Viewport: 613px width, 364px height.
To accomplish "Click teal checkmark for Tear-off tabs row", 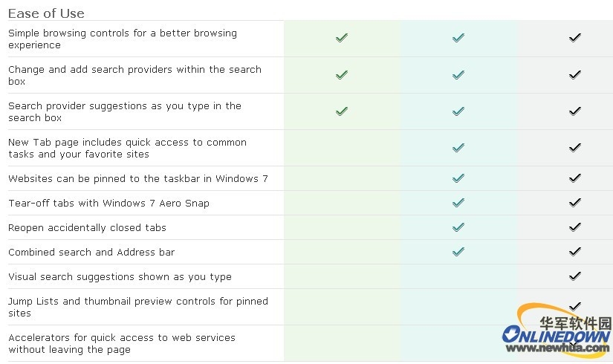I will coord(458,203).
